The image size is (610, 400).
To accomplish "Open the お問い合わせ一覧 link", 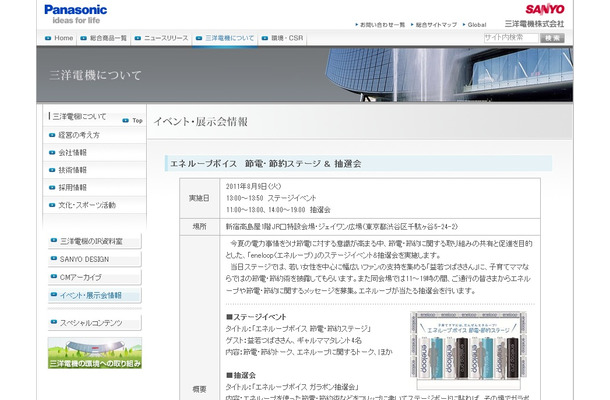I will [x=382, y=25].
